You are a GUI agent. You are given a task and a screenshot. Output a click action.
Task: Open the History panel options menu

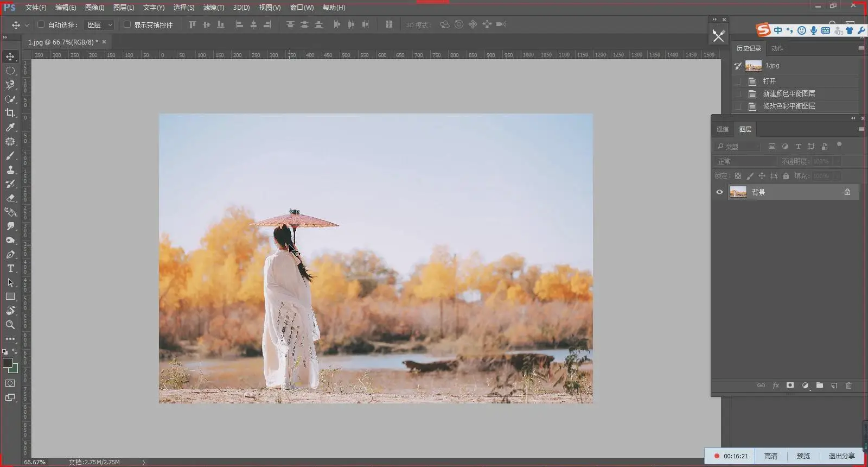point(861,48)
